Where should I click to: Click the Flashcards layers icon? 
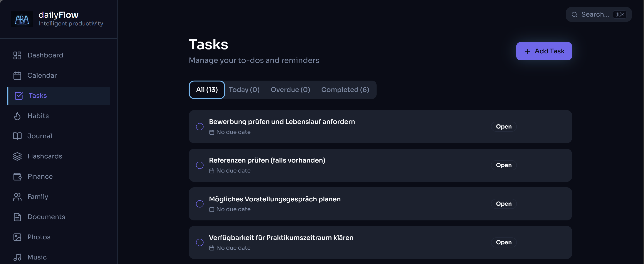tap(17, 156)
